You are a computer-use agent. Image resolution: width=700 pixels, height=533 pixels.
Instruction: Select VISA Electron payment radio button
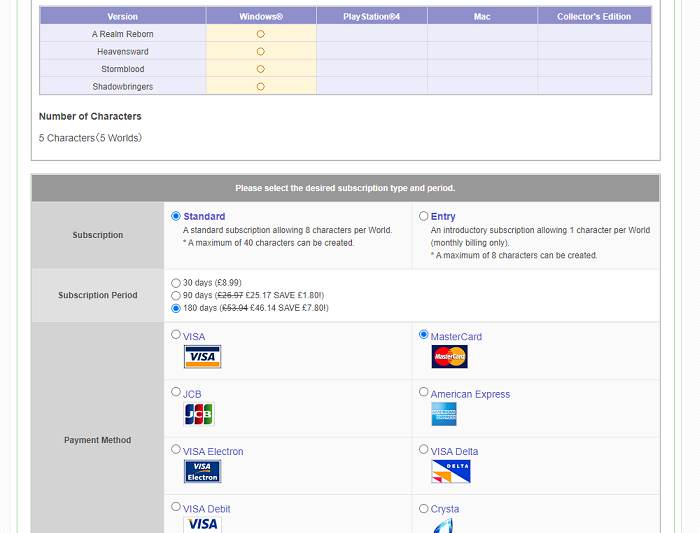point(176,450)
